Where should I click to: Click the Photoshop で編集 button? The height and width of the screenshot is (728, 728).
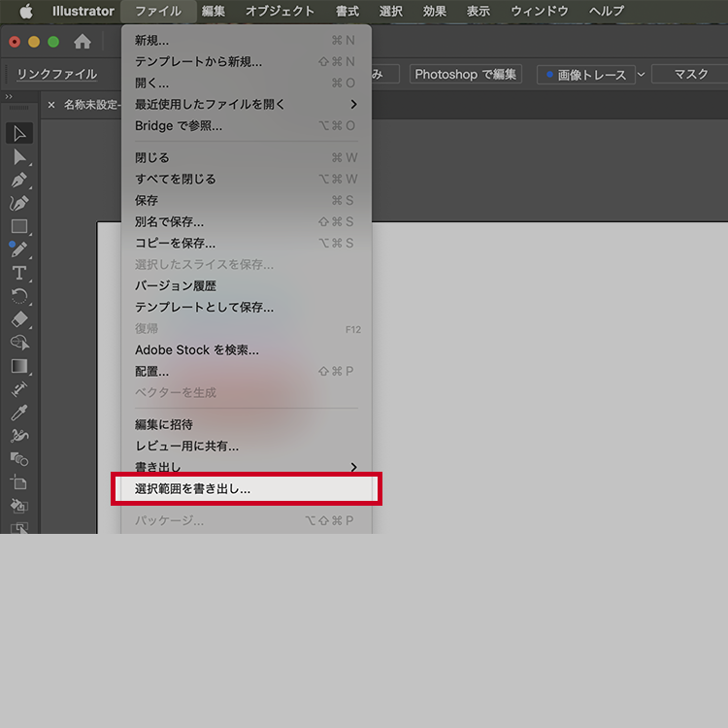465,74
